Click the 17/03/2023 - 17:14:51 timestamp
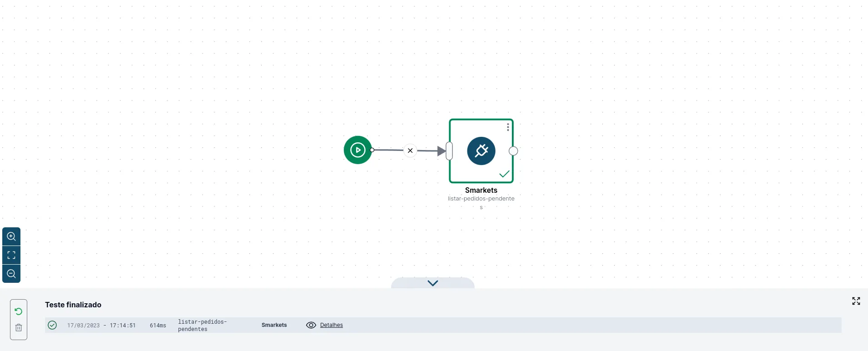868x351 pixels. [x=101, y=326]
